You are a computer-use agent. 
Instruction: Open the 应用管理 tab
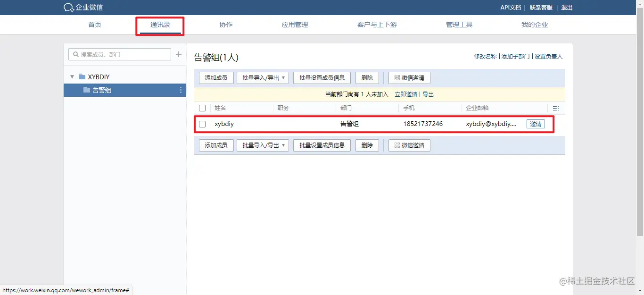[295, 25]
